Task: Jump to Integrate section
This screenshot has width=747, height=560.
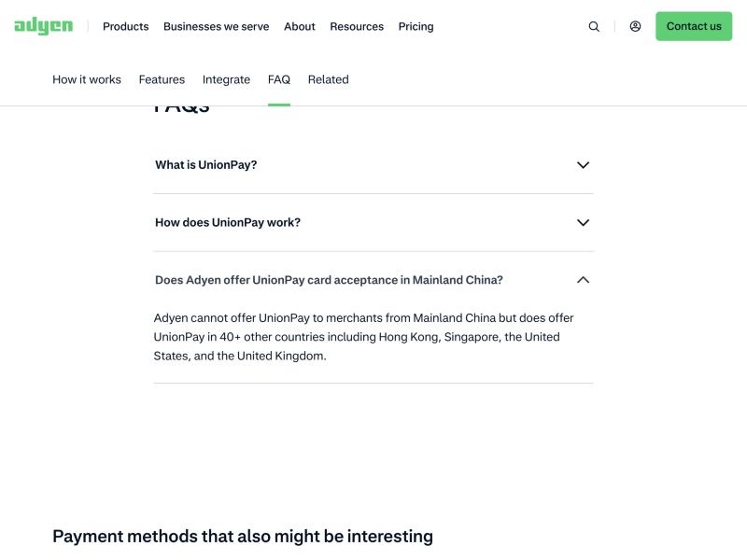Action: 226,79
